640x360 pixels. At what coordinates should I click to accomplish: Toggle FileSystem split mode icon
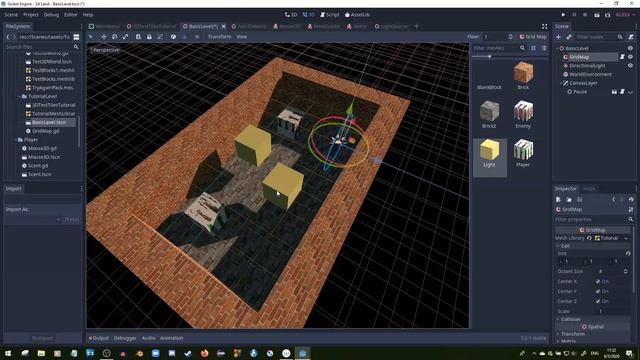click(x=76, y=37)
